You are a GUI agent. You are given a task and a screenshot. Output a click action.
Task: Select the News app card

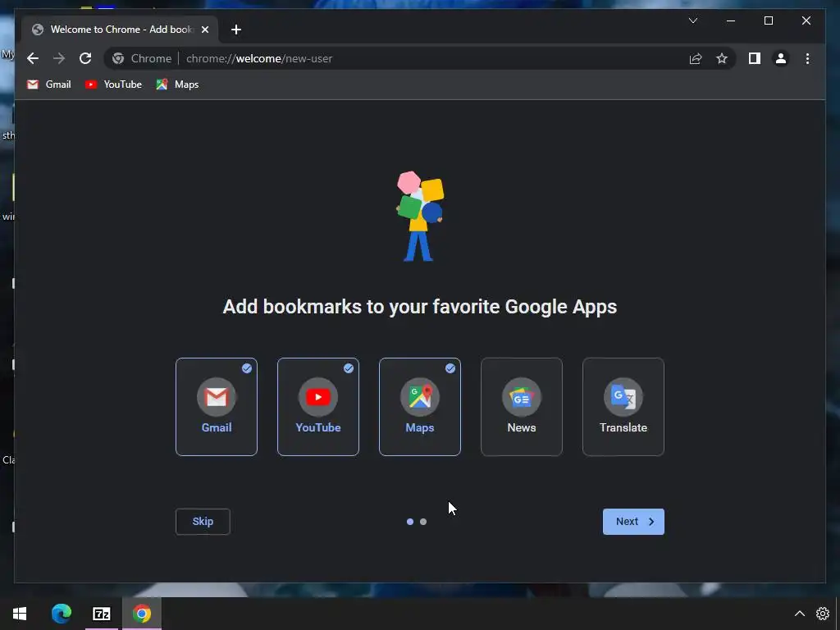tap(522, 407)
